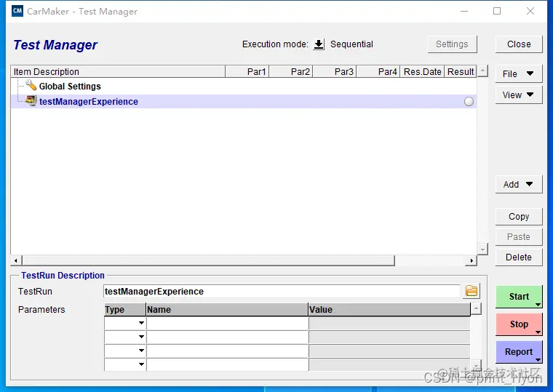Click the Delete button
553x392 pixels.
(x=518, y=257)
